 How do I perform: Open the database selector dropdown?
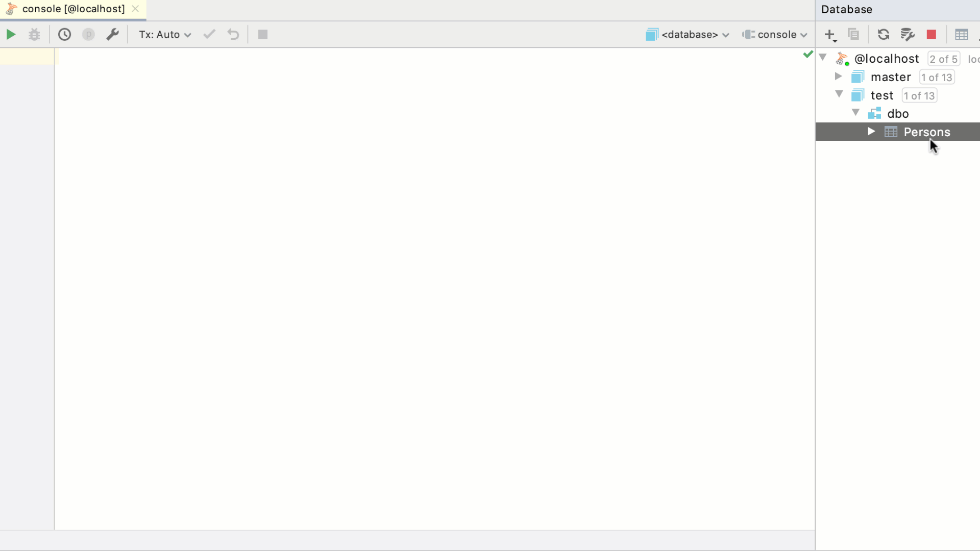tap(688, 34)
